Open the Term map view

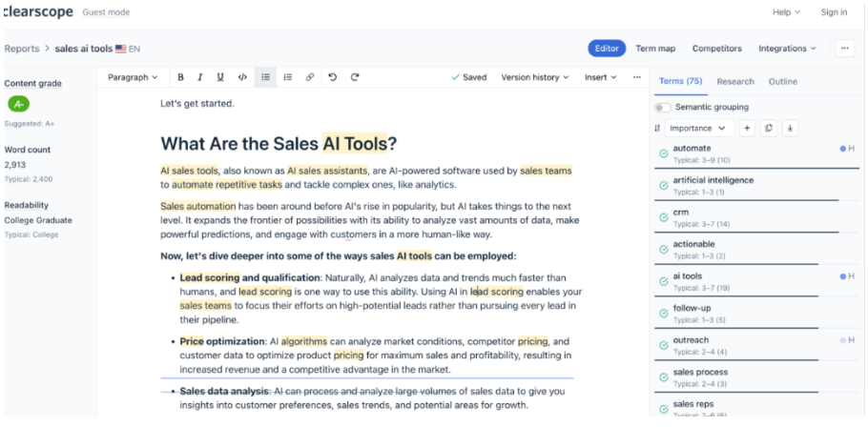coord(655,49)
